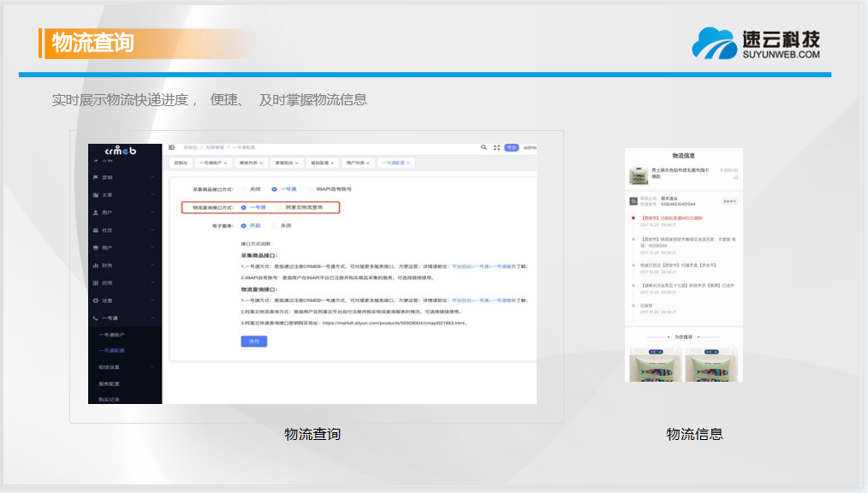Viewport: 868px width, 493px height.
Task: Click the 设置 gear icon in sidebar
Action: point(96,300)
